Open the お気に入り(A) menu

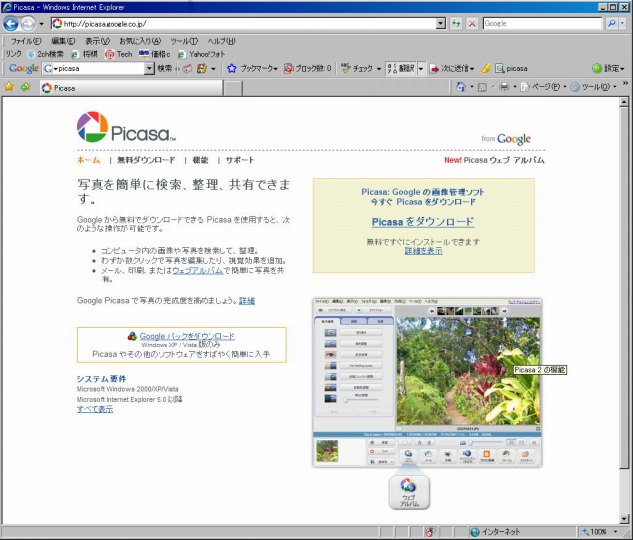(x=141, y=41)
